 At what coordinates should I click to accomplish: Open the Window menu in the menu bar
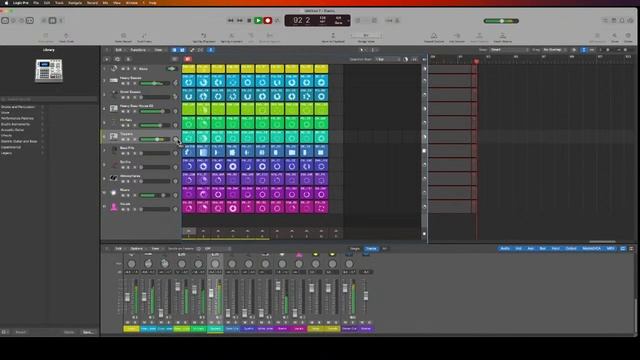click(131, 2)
